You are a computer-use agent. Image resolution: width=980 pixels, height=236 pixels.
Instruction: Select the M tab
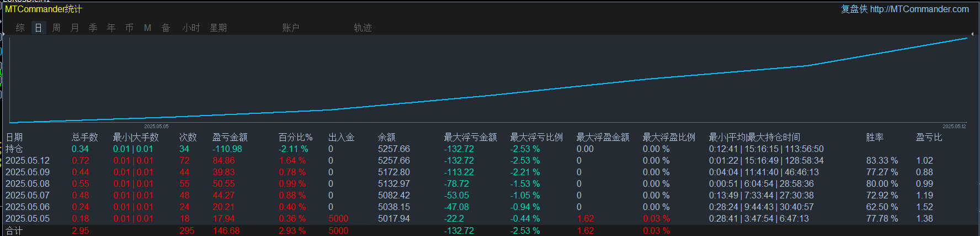147,28
